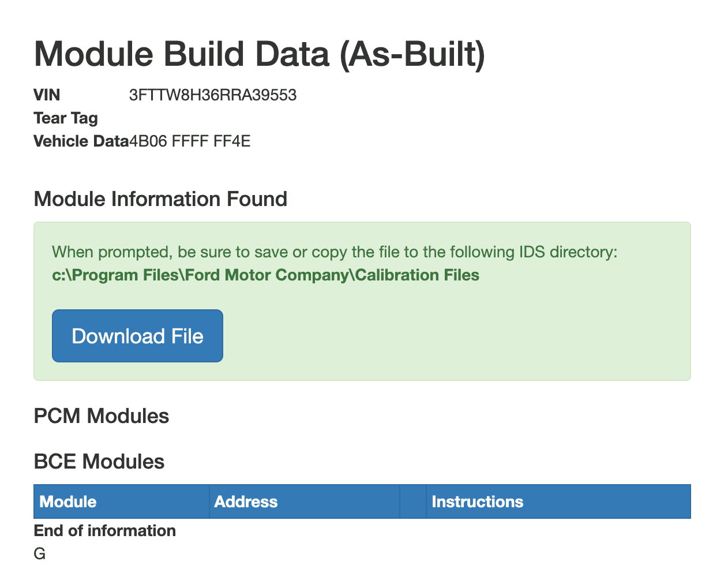The width and height of the screenshot is (728, 584).
Task: Click the PCM Modules heading
Action: tap(102, 416)
